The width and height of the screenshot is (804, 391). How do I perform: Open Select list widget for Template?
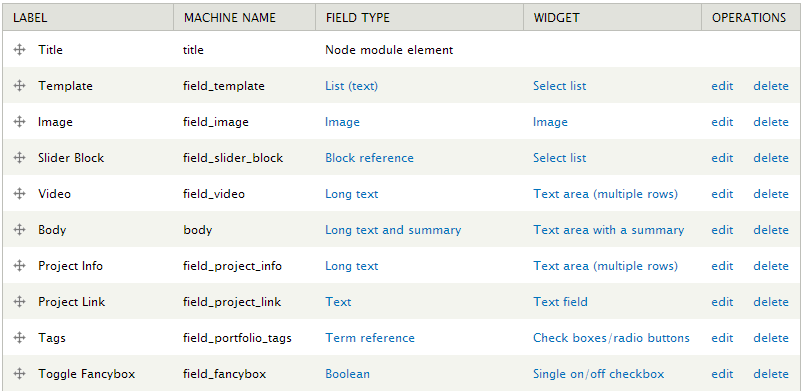pos(559,86)
